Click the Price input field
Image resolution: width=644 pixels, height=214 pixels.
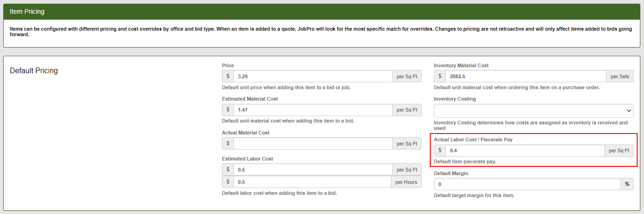tap(312, 76)
